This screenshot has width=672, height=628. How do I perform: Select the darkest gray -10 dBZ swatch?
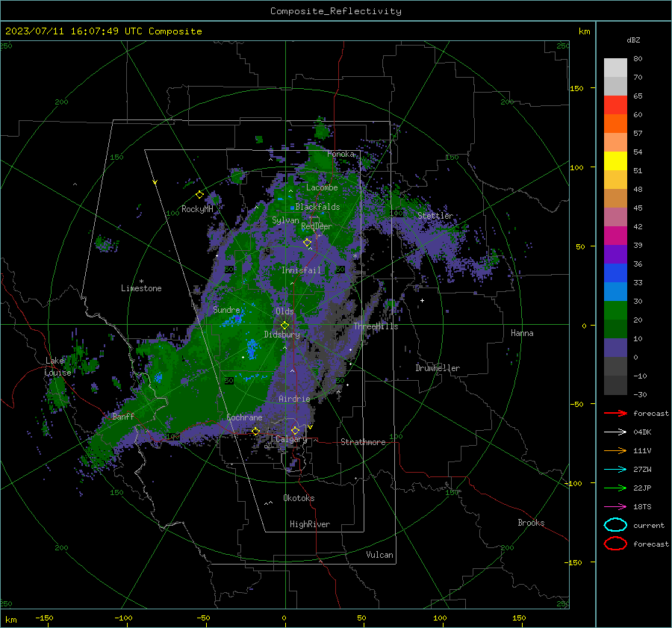[x=615, y=385]
